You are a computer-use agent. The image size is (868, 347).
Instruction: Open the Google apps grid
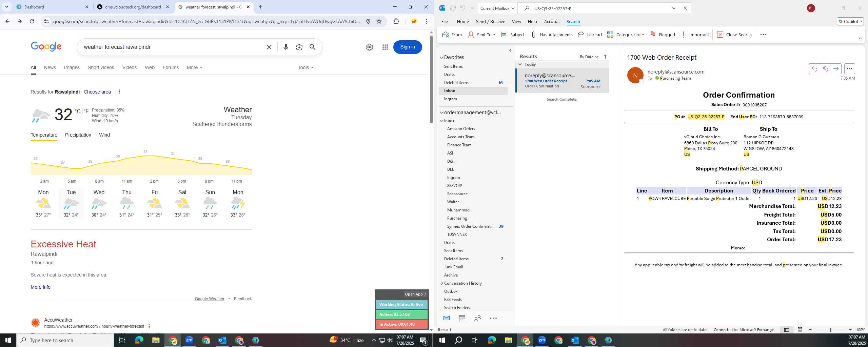[385, 47]
